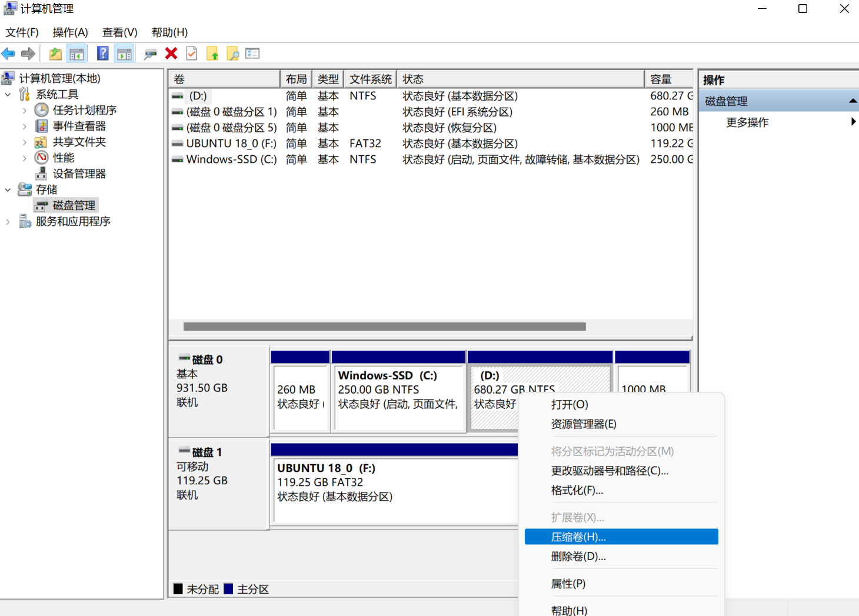Viewport: 859px width, 616px height.
Task: Open the 查看(V) menu
Action: pyautogui.click(x=120, y=32)
